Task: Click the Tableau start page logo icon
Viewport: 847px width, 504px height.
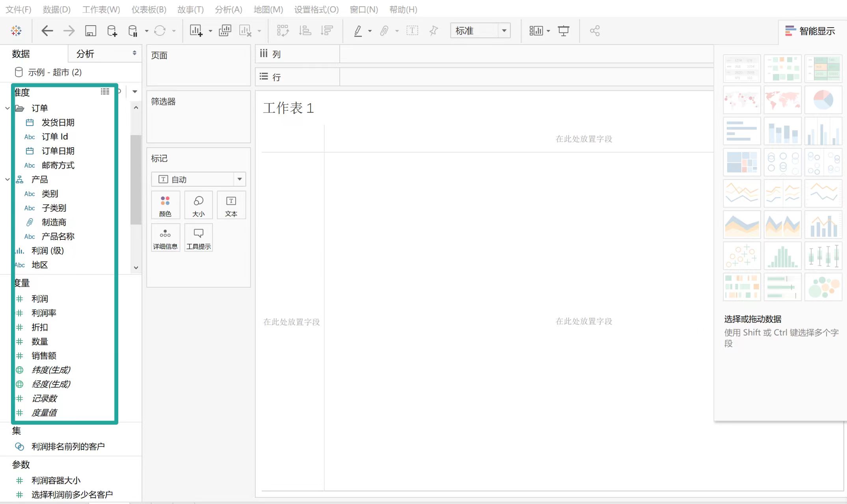Action: (16, 31)
